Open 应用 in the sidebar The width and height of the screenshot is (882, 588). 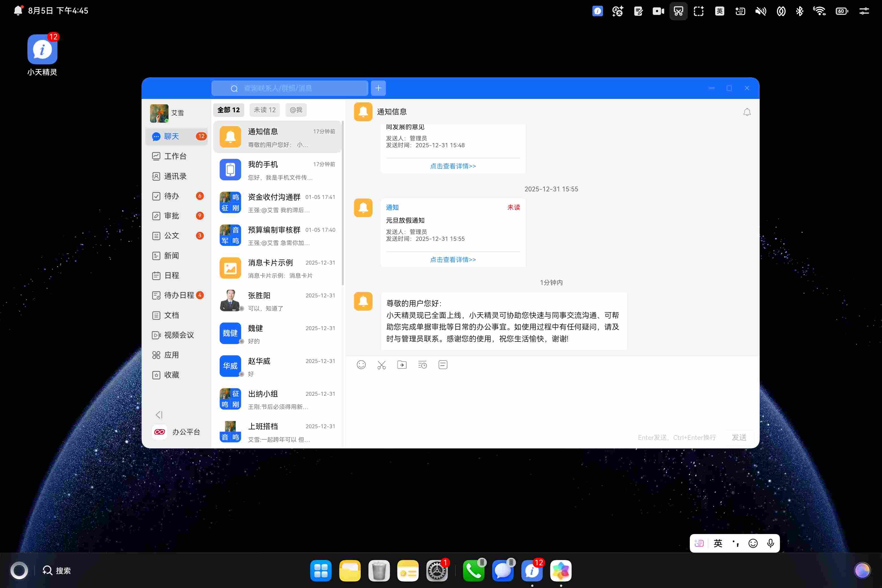click(176, 355)
